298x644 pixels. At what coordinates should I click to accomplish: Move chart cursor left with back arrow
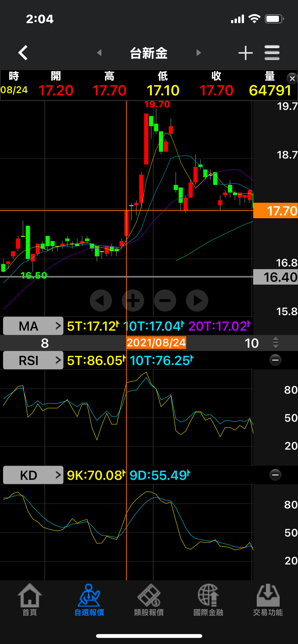[101, 300]
